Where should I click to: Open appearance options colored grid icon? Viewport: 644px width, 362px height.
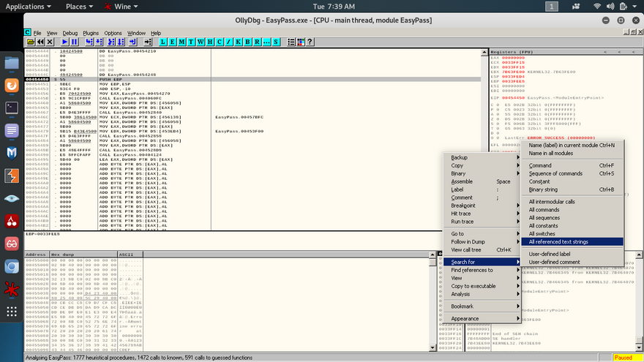click(301, 42)
